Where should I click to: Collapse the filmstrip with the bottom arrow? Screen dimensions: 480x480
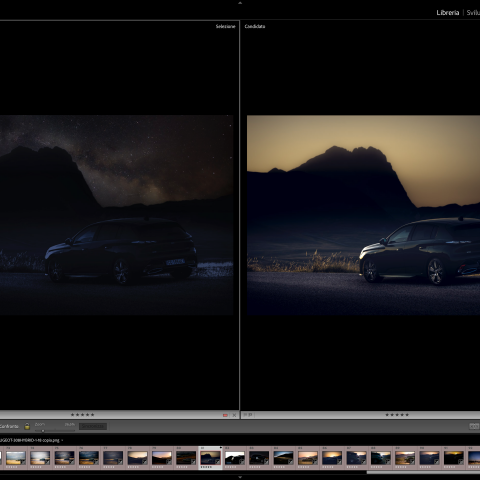coord(240,477)
